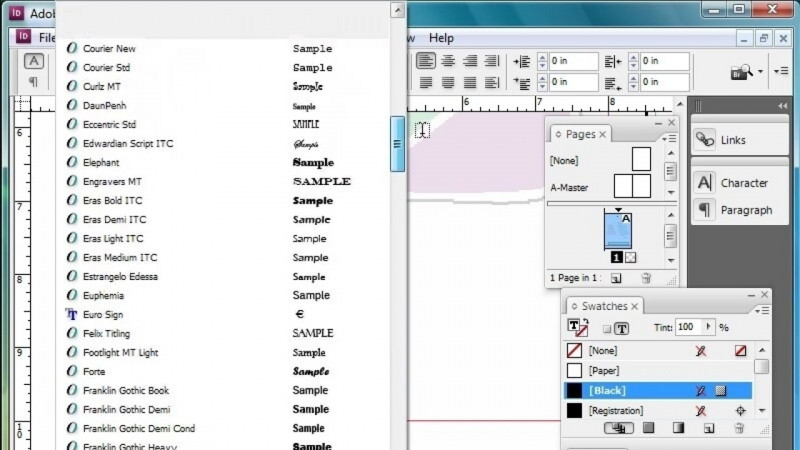This screenshot has height=450, width=800.
Task: Close the Pages panel tab
Action: pyautogui.click(x=603, y=134)
